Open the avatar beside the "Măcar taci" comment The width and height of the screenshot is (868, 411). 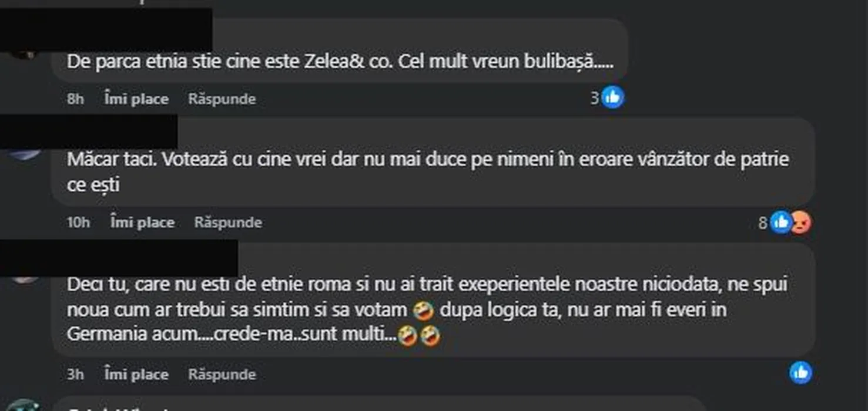(25, 151)
